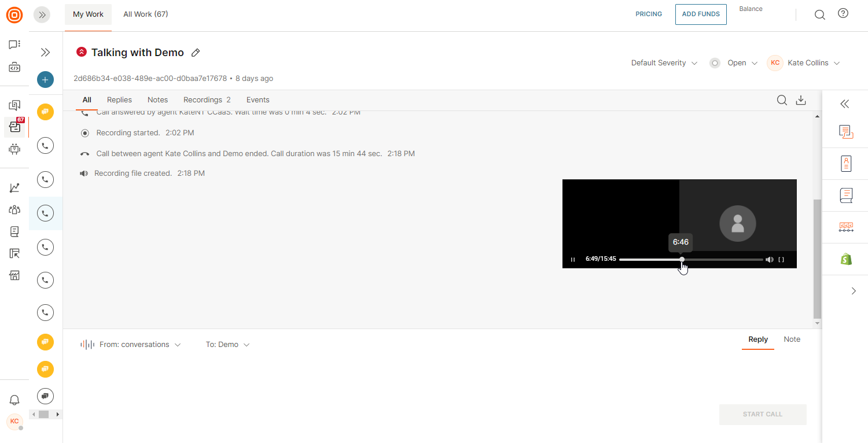This screenshot has width=868, height=443.
Task: Open the PRICING link
Action: tap(649, 14)
